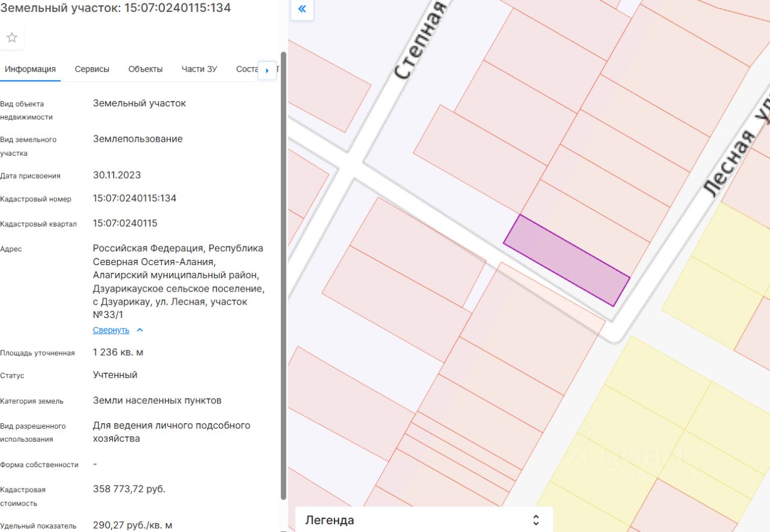Click the Легенда label on the map
This screenshot has width=770, height=532.
click(330, 520)
